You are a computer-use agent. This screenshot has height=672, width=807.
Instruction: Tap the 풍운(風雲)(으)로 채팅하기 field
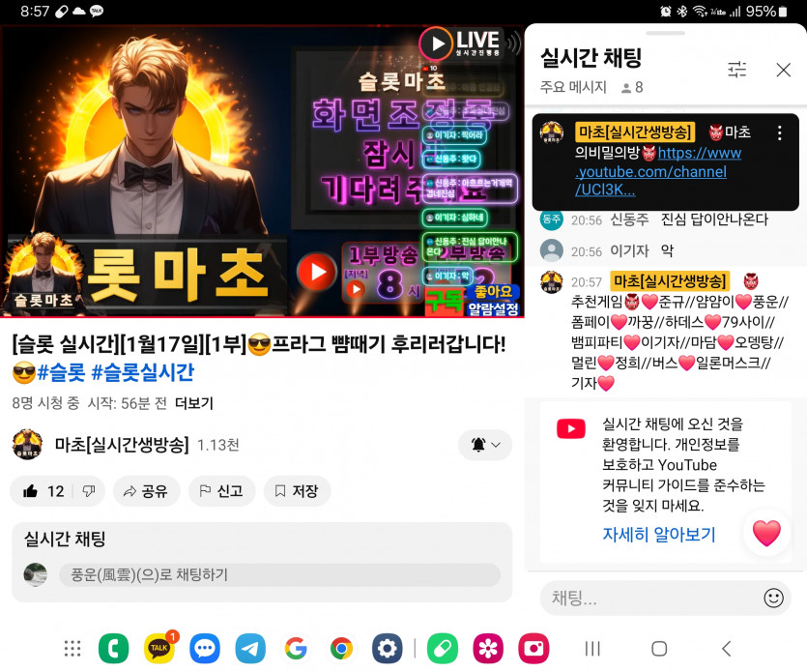tap(279, 574)
